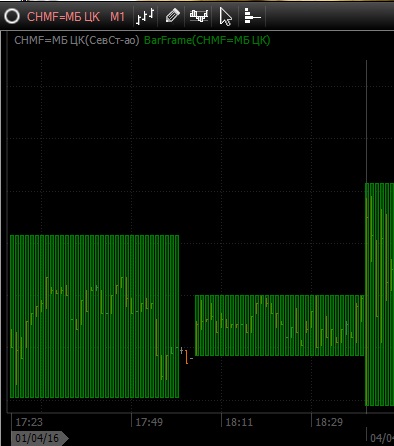The height and width of the screenshot is (446, 394).
Task: Click the 17:23 time axis label
Action: point(29,422)
